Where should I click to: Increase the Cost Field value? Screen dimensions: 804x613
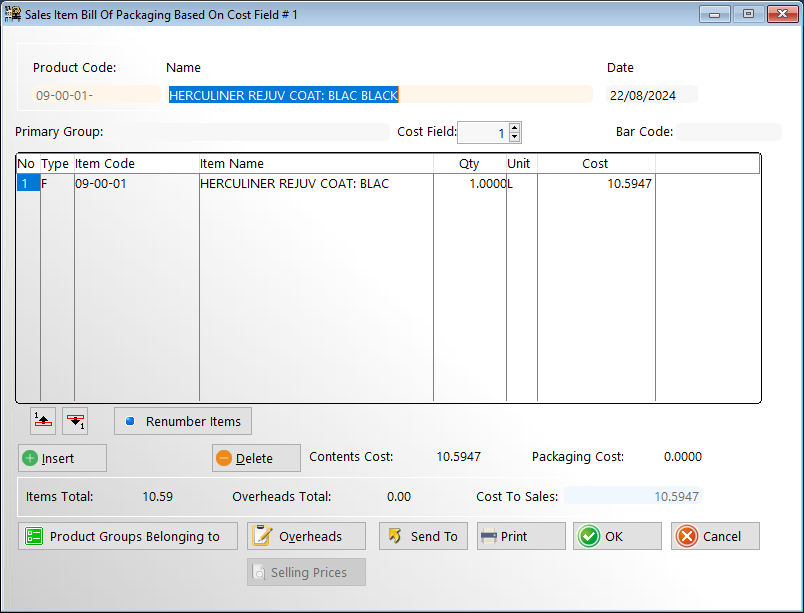(x=514, y=128)
